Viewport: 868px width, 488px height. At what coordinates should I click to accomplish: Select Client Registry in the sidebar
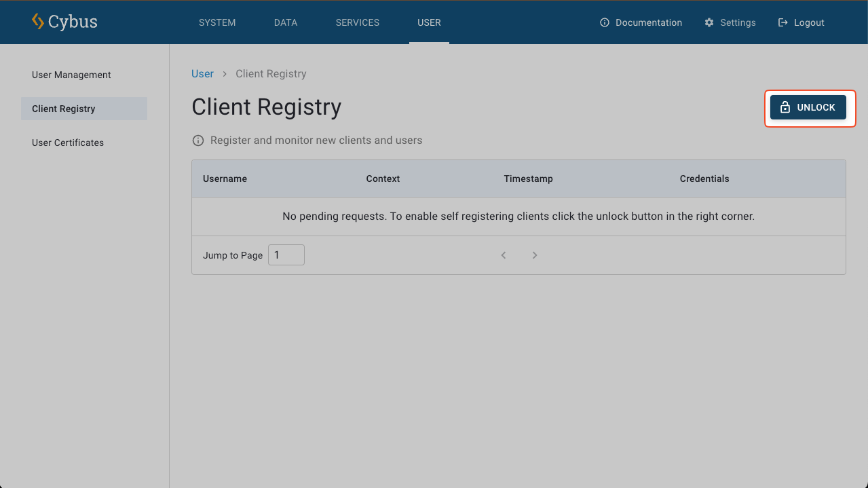[x=64, y=109]
